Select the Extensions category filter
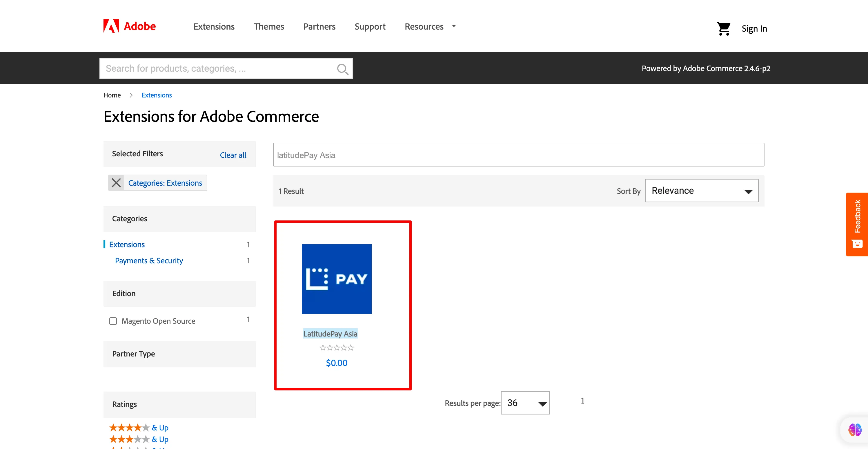The height and width of the screenshot is (449, 868). pyautogui.click(x=127, y=245)
